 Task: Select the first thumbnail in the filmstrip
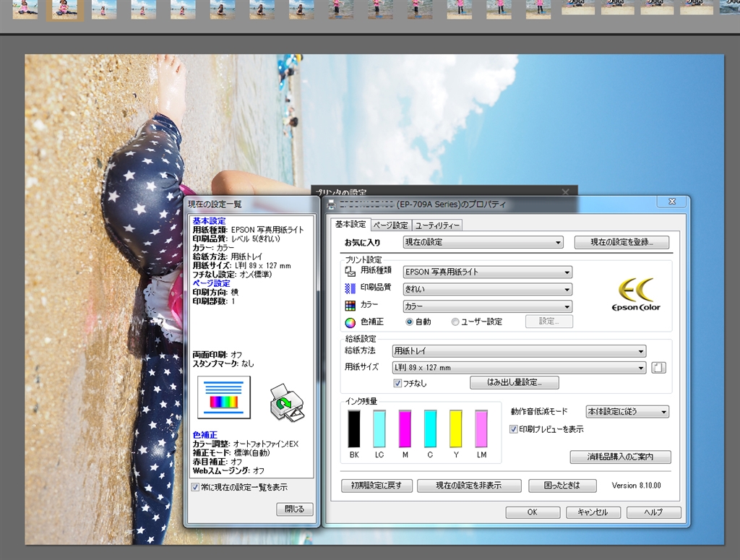(25, 9)
